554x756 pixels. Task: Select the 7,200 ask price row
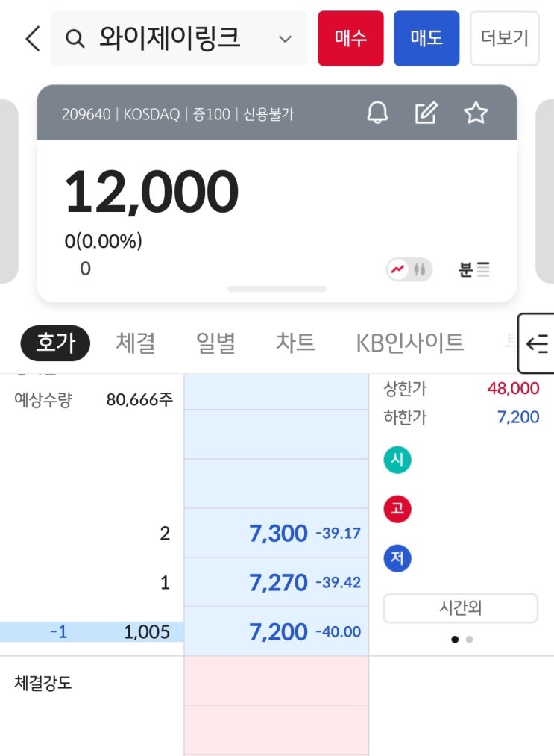[x=277, y=631]
